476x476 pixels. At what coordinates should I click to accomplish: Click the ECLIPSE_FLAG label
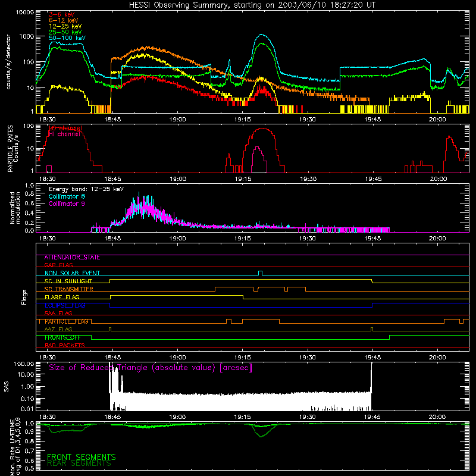pyautogui.click(x=65, y=305)
